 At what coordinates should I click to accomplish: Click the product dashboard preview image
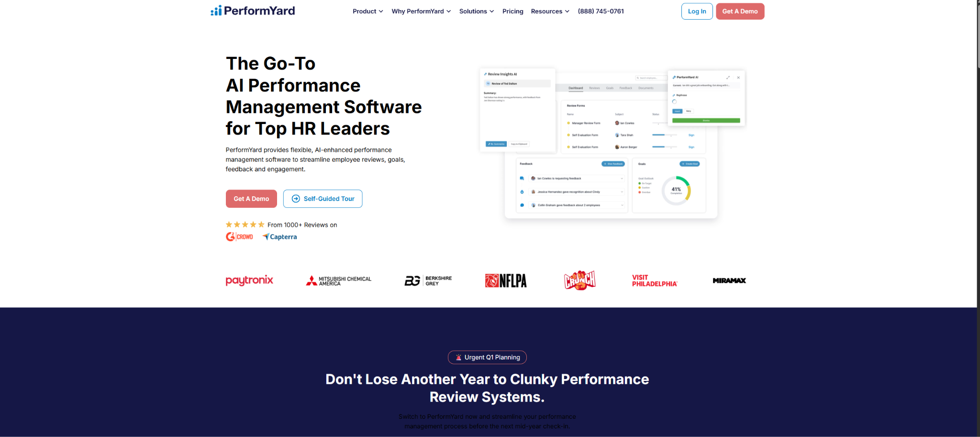click(x=612, y=144)
